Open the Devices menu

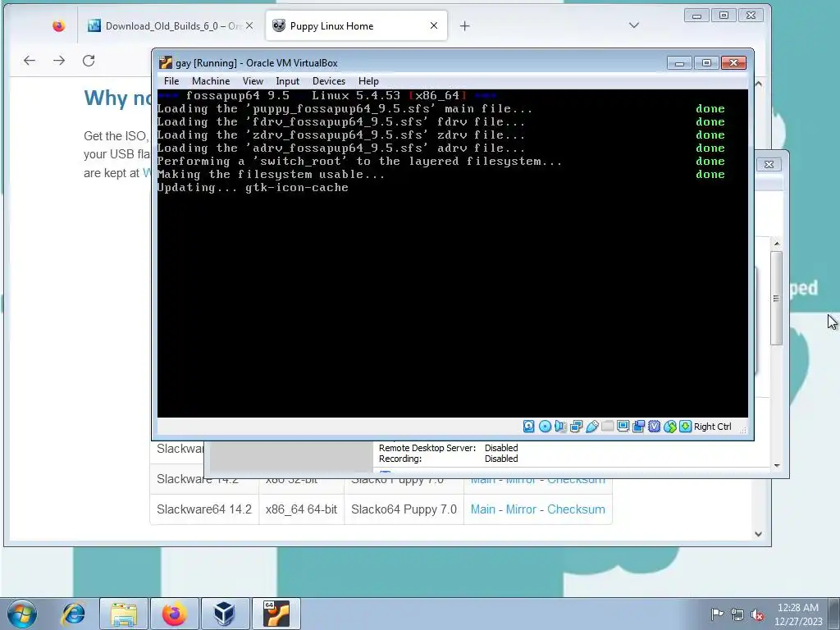coord(329,81)
